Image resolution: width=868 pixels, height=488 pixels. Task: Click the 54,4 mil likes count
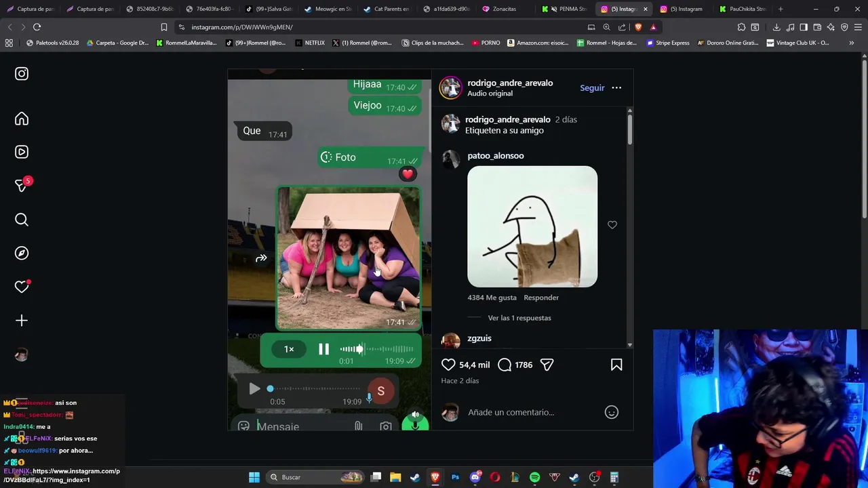[x=474, y=365]
